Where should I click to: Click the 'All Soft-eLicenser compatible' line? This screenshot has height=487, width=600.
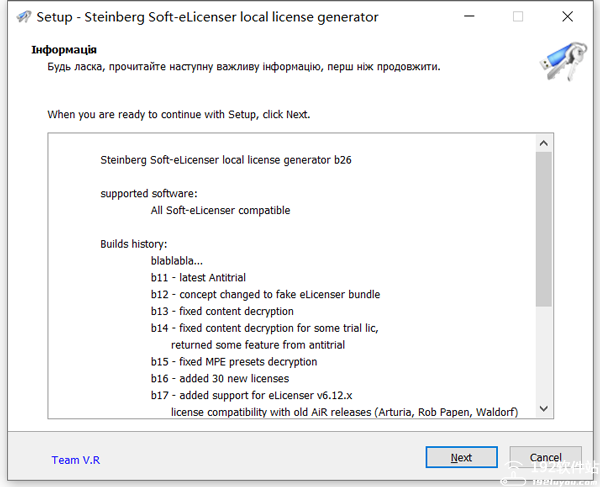coord(220,210)
